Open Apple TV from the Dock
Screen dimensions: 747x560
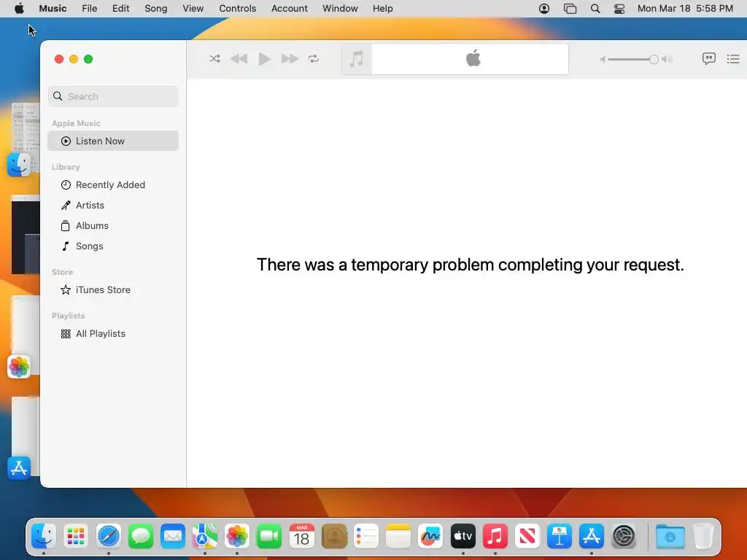pyautogui.click(x=463, y=537)
